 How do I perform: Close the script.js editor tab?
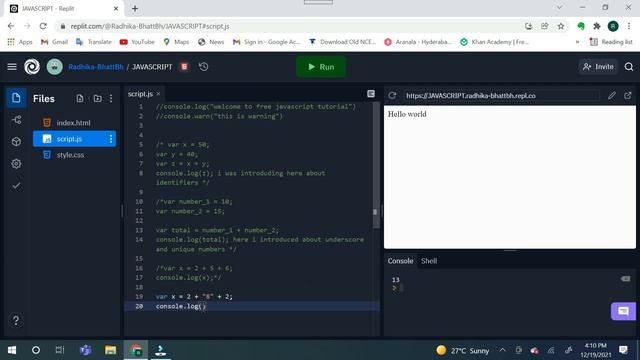point(158,94)
